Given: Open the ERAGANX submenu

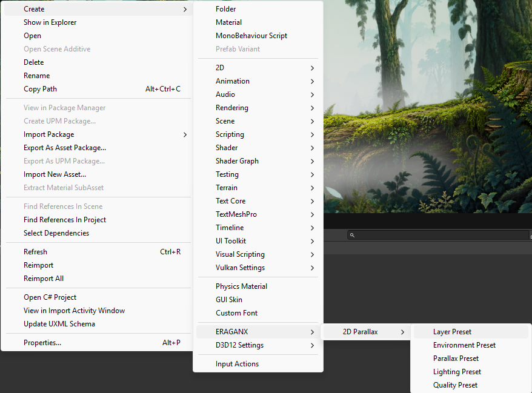Looking at the screenshot, I should click(x=258, y=332).
